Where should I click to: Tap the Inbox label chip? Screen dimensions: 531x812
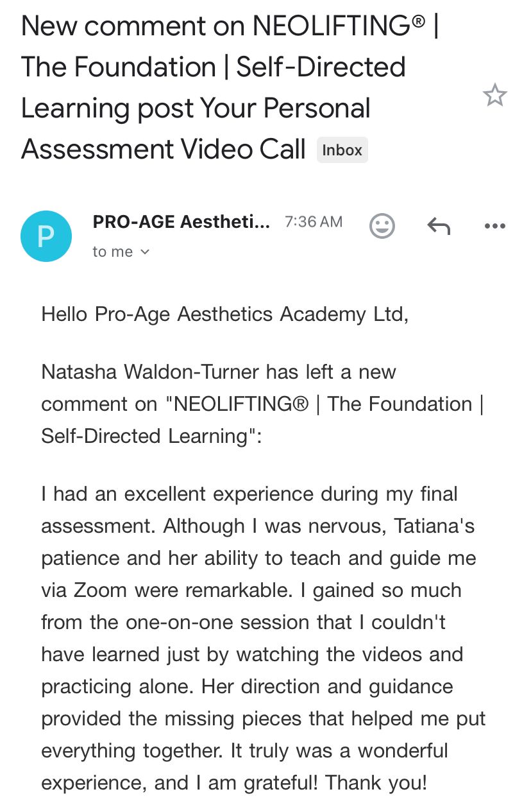point(342,150)
